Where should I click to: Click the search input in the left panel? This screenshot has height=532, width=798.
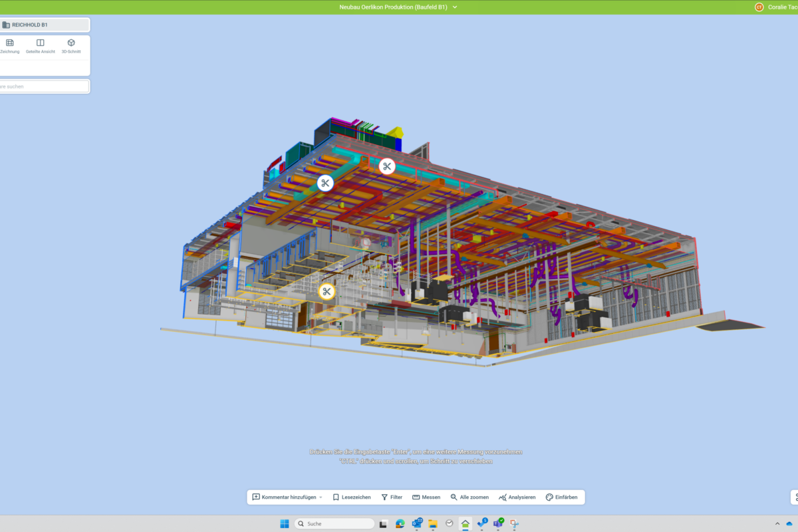(44, 86)
